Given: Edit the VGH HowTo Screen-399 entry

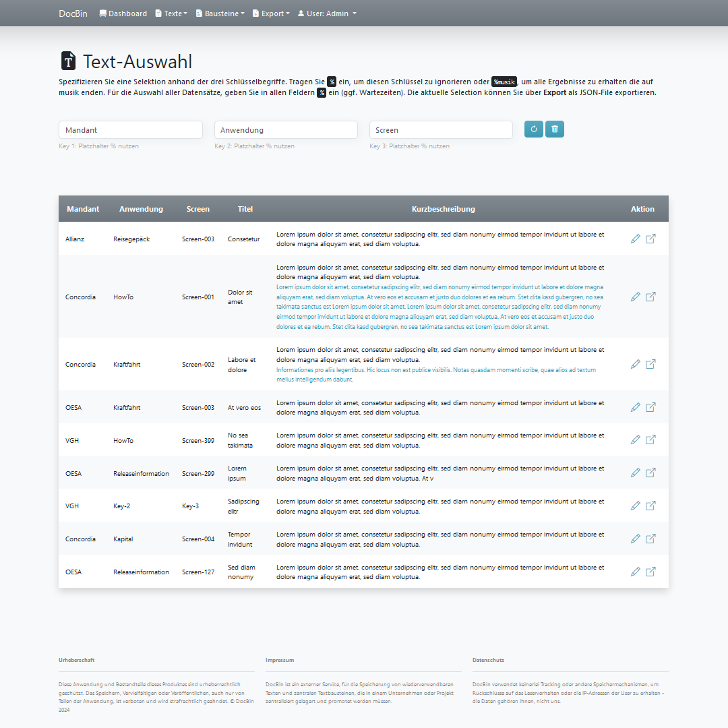Looking at the screenshot, I should point(635,439).
